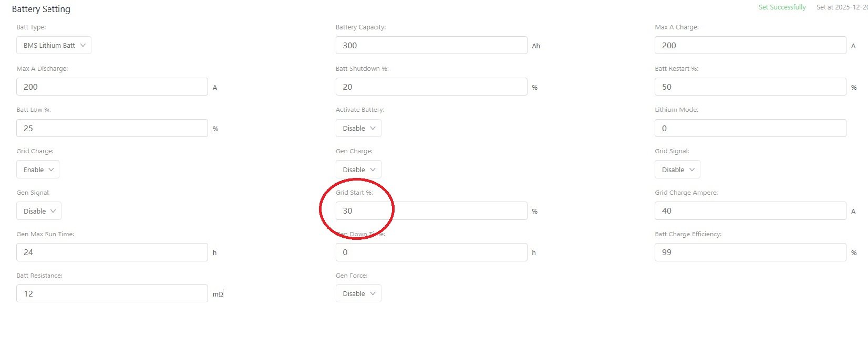Click the Lithium Mode input field
Screen dimensions: 868x338
click(x=750, y=128)
